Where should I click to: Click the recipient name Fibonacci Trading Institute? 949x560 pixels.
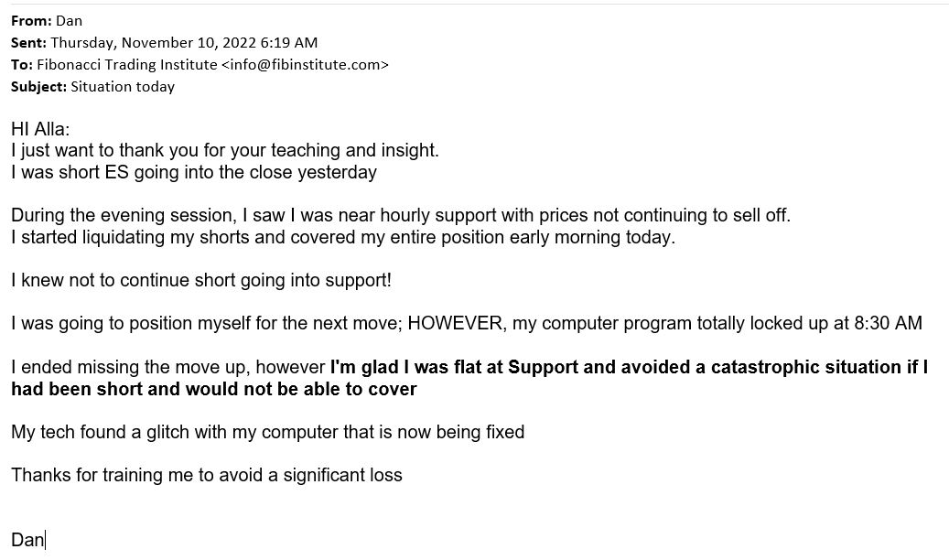pyautogui.click(x=126, y=65)
